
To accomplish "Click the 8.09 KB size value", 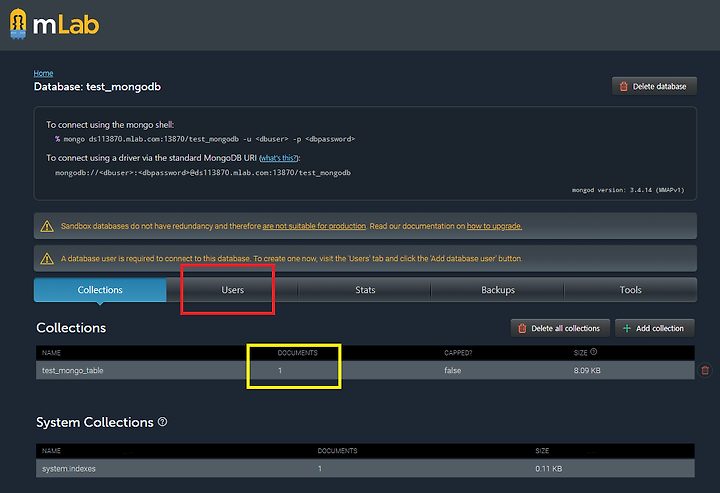I will tap(587, 370).
